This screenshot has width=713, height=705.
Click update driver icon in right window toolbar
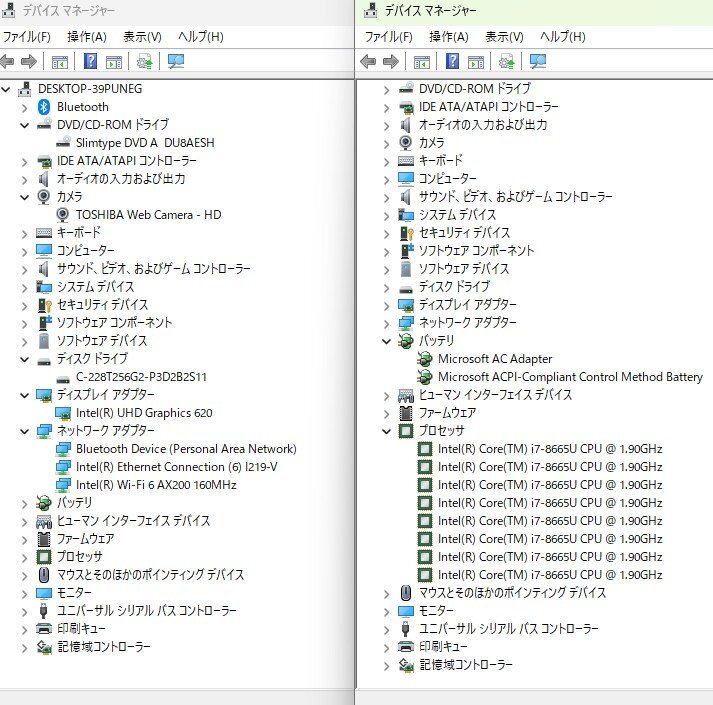click(x=507, y=61)
